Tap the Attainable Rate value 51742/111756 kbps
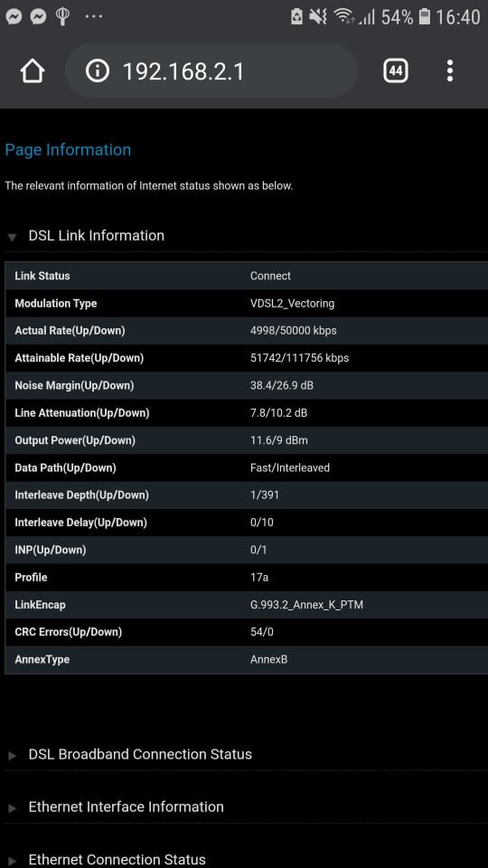The image size is (488, 868). 299,358
